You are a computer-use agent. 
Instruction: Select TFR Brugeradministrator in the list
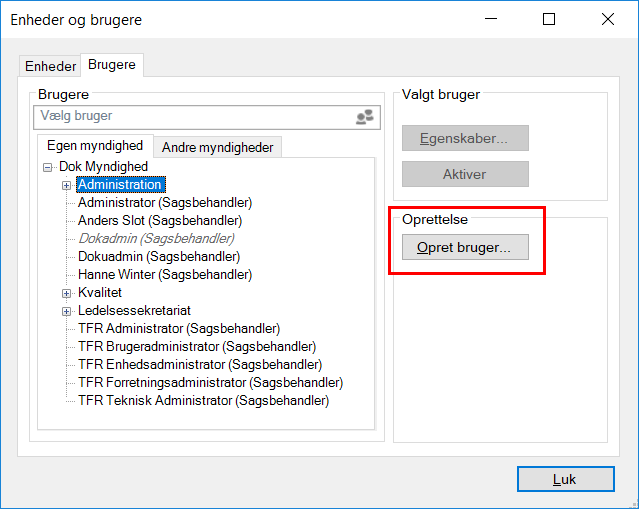196,346
